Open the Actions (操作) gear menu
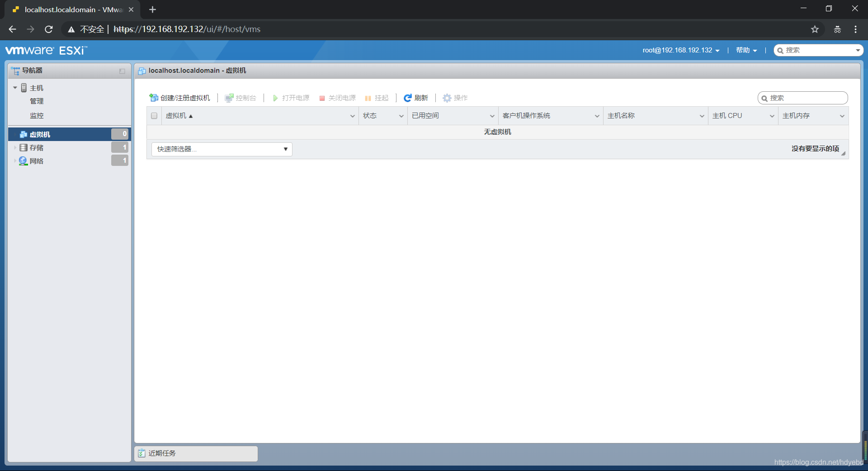Screen dimensions: 868x471 [x=455, y=98]
